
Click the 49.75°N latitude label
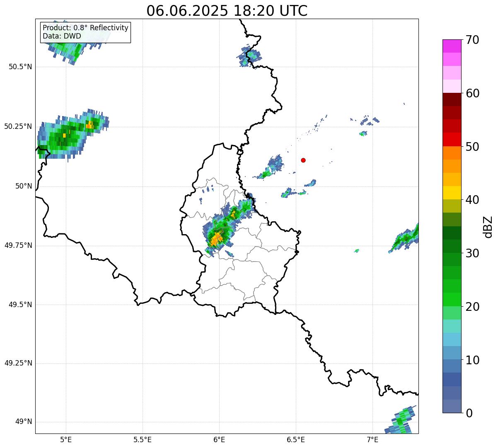click(18, 245)
